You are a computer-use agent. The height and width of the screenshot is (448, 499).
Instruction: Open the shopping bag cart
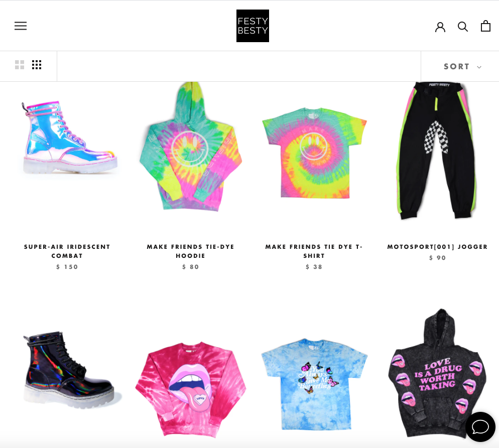(485, 26)
